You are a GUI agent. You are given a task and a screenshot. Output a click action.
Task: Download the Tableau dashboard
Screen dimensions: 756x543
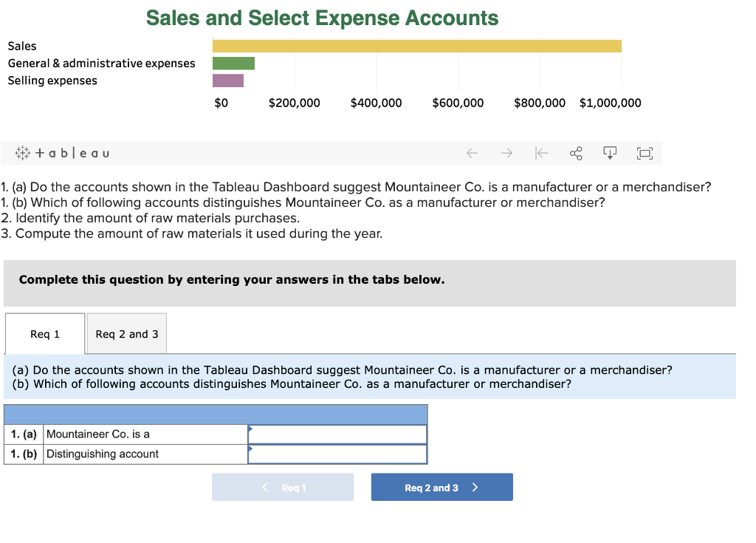610,153
